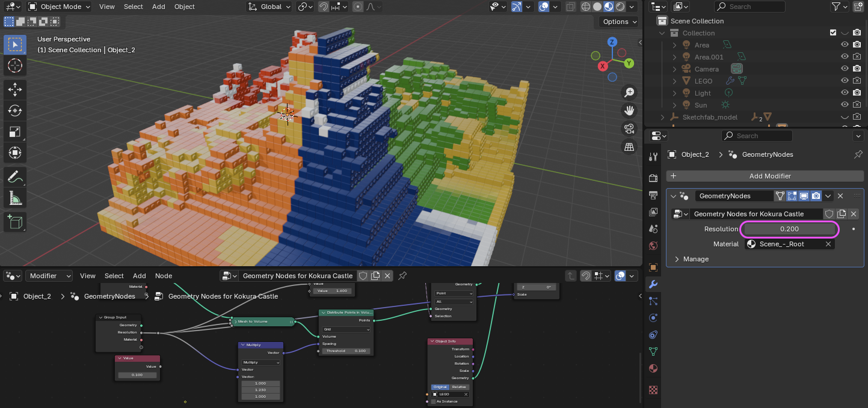The height and width of the screenshot is (408, 868).
Task: Clear the Scene_-_Root material field
Action: (828, 244)
